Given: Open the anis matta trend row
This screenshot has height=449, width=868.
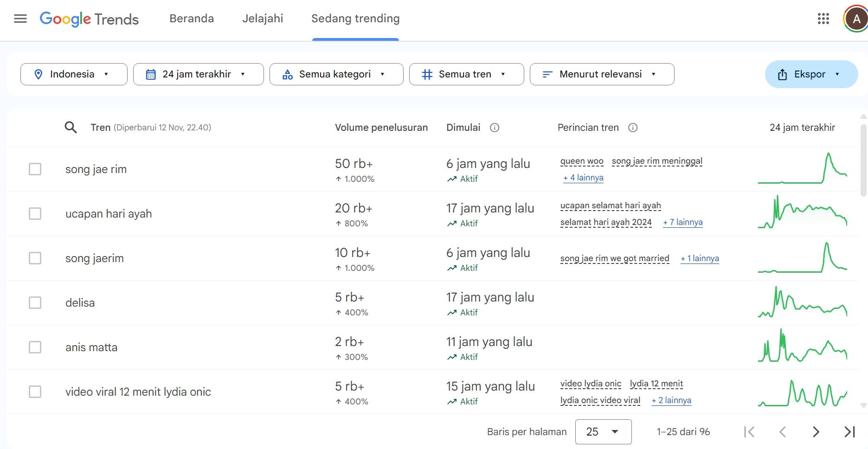Looking at the screenshot, I should (432, 347).
